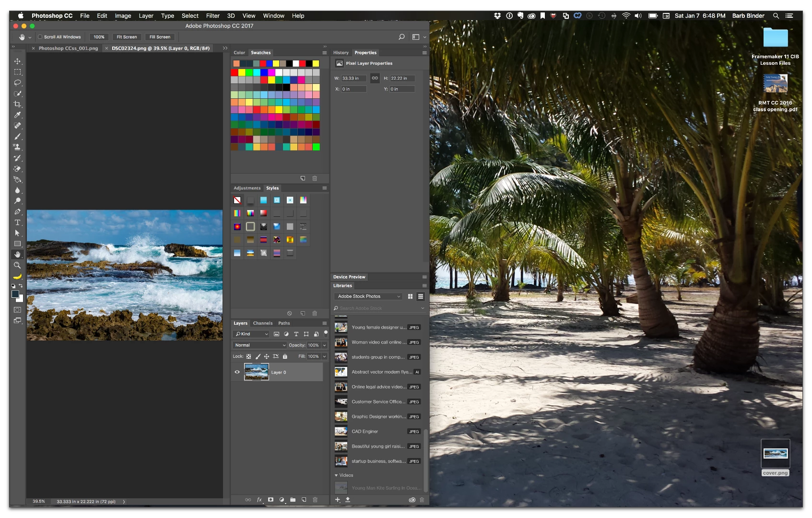This screenshot has width=812, height=518.
Task: Switch to the Channels tab
Action: [263, 323]
